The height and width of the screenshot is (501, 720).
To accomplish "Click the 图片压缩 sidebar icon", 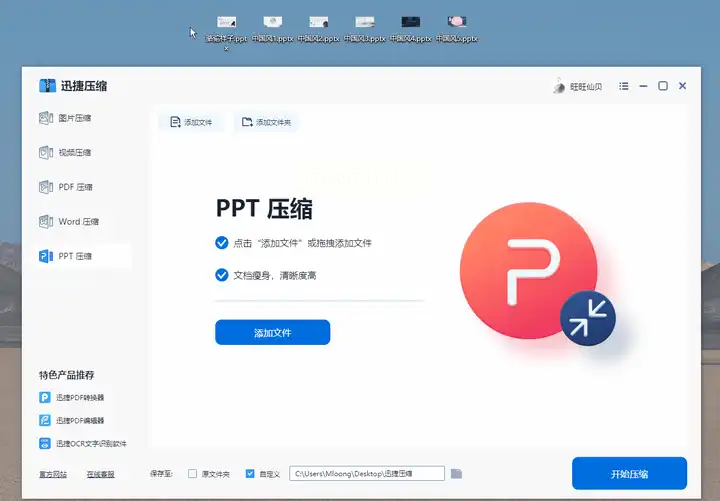I will 46,118.
